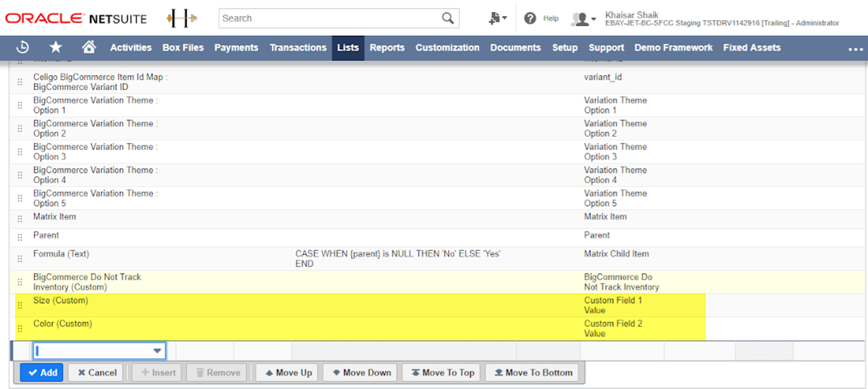Open the Create New menu icon
868x389 pixels.
[497, 18]
